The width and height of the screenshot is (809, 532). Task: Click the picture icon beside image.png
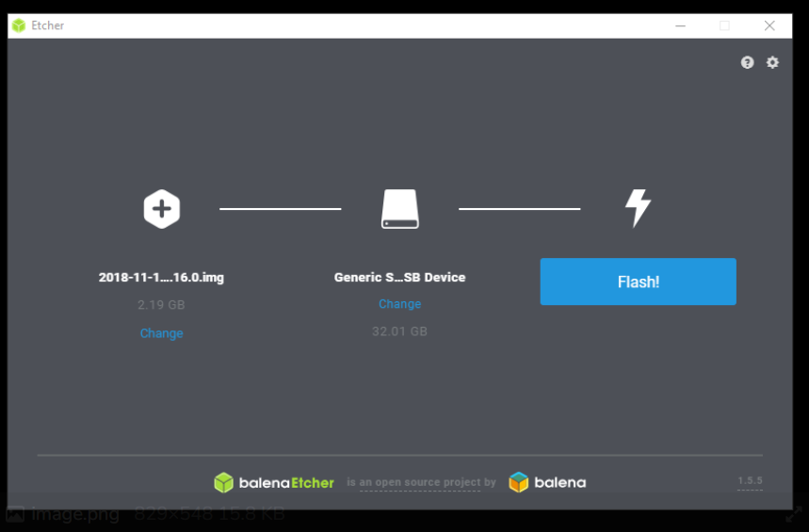point(14,514)
